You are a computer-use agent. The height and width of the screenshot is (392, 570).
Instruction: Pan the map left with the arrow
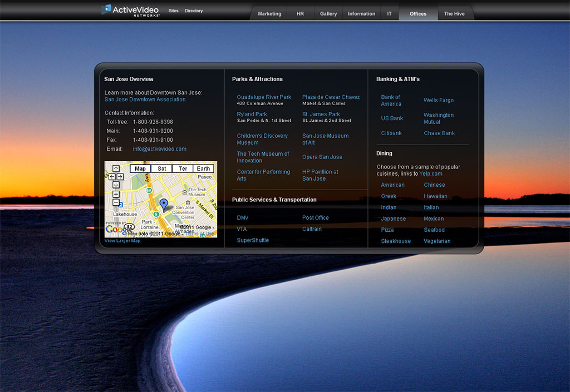point(112,177)
